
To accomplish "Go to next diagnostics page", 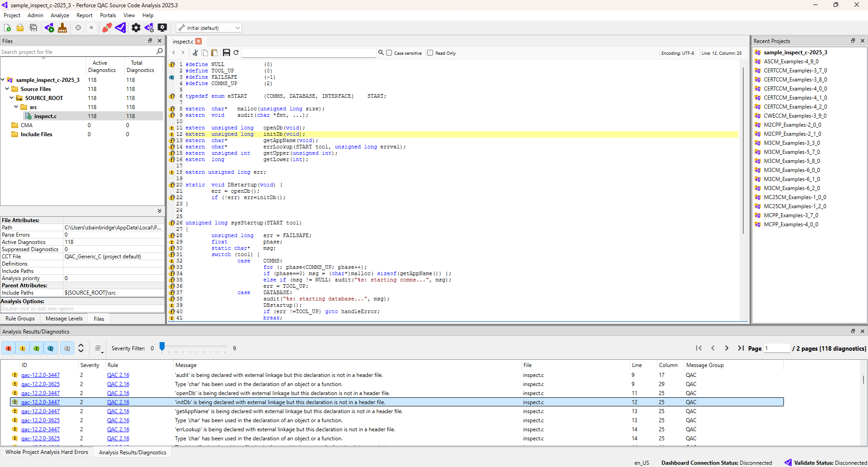I will [726, 348].
